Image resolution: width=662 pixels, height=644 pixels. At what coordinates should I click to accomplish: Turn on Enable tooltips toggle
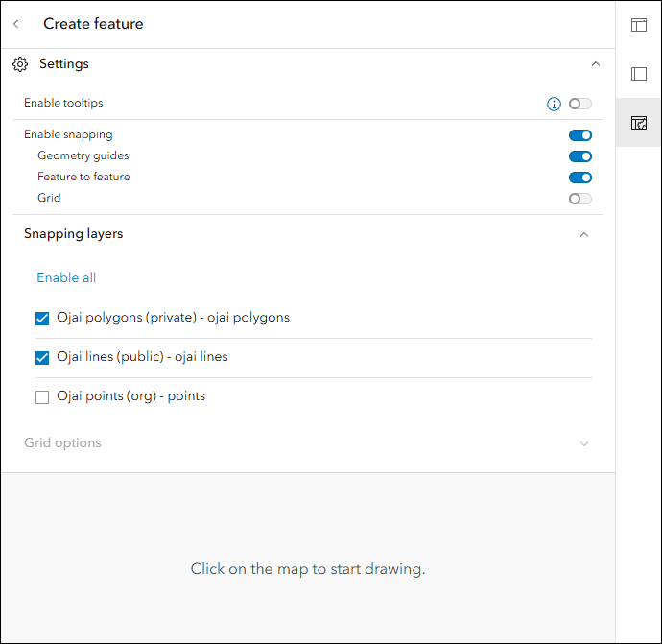579,104
